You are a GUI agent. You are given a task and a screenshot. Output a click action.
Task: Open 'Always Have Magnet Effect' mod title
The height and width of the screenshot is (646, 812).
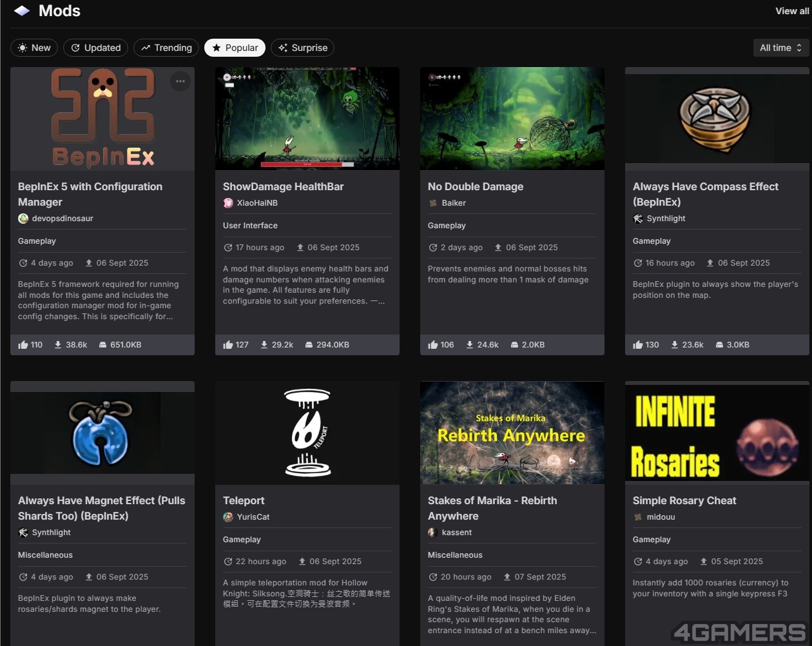102,508
